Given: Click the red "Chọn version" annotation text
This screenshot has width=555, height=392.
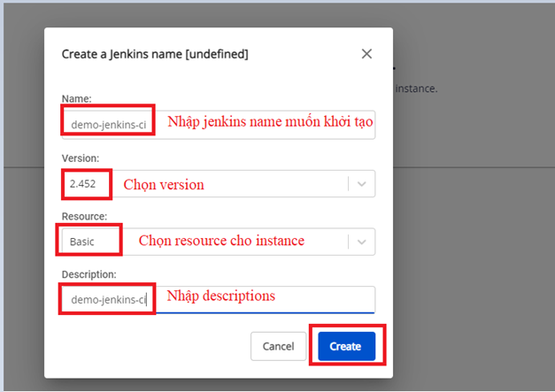Looking at the screenshot, I should (x=163, y=185).
